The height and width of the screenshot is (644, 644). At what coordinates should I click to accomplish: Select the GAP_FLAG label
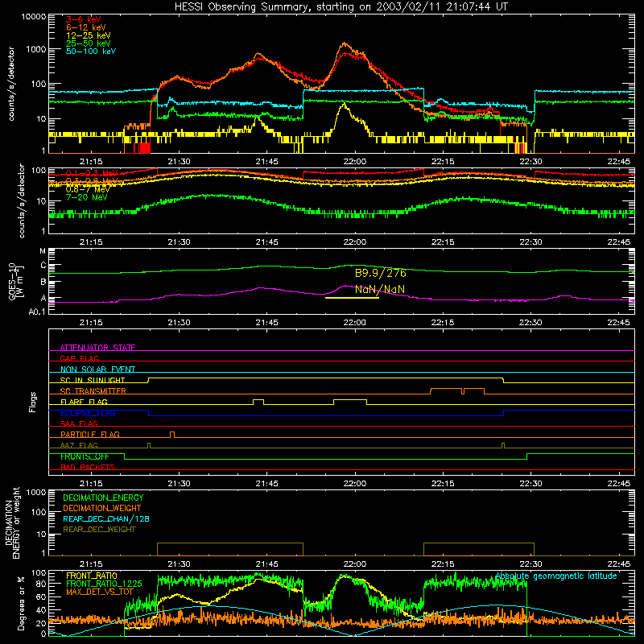coord(79,358)
